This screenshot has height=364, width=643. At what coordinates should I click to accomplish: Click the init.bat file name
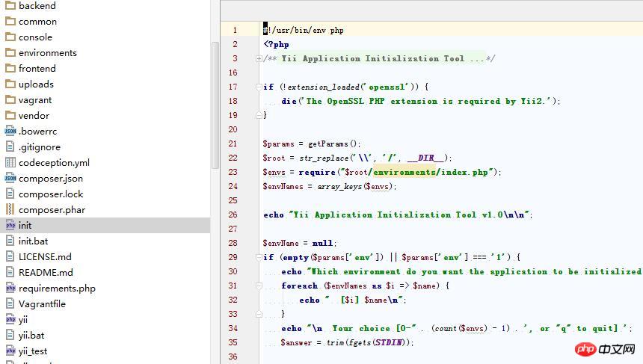[33, 241]
